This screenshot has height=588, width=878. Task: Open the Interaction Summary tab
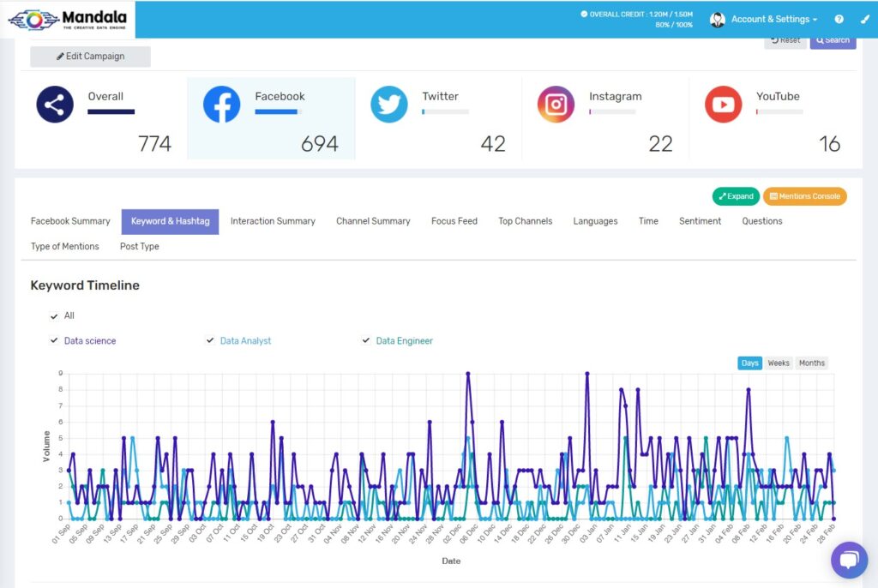click(273, 221)
